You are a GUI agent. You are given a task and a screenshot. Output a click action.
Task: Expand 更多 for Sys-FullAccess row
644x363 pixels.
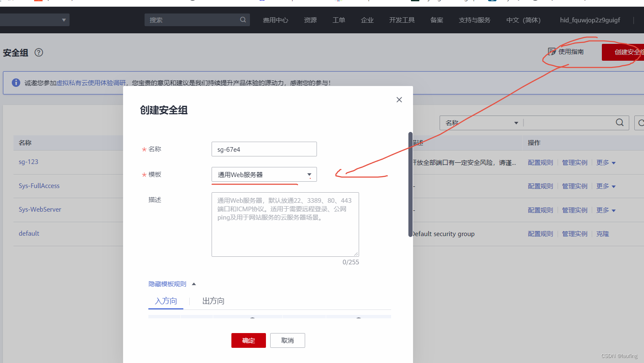[x=606, y=186]
